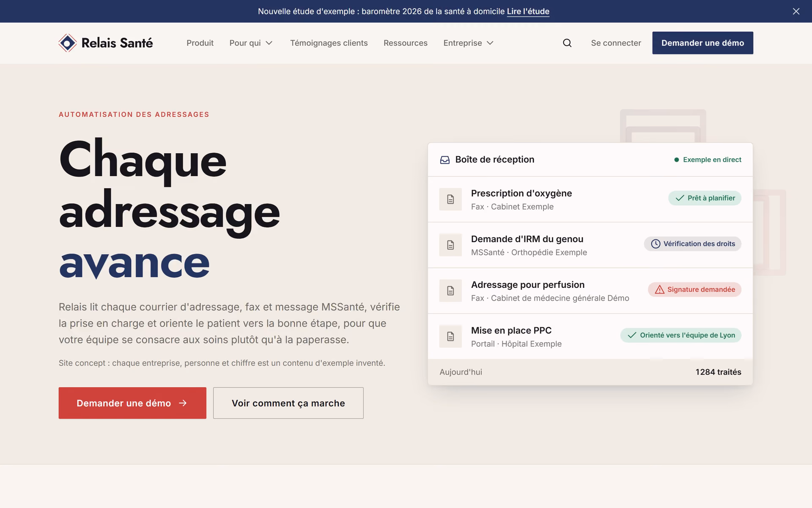This screenshot has width=812, height=508.
Task: Click document icon for Mise en place PPC
Action: coord(450,336)
